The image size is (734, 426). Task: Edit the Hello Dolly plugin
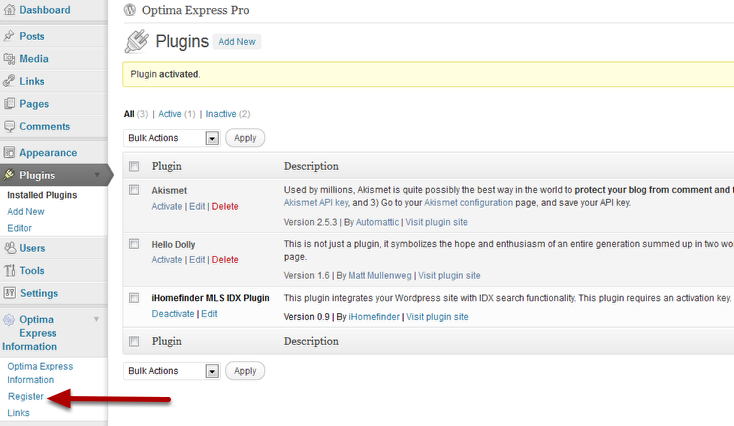coord(197,260)
